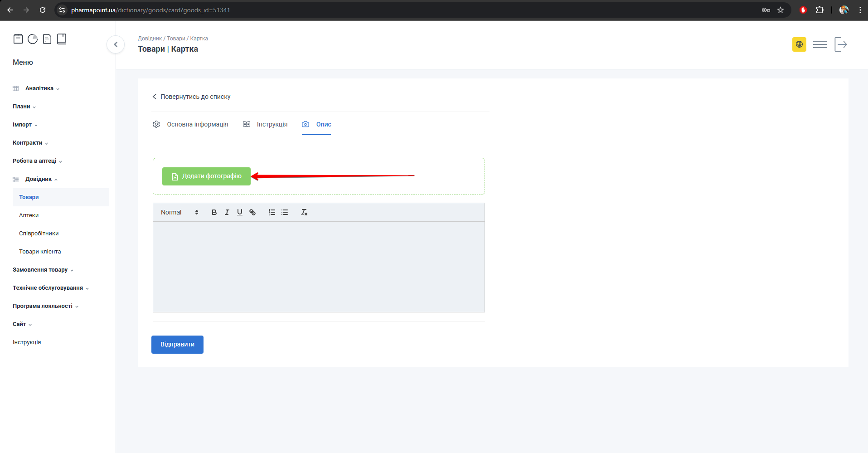Open the hamburger menu icon

point(820,44)
